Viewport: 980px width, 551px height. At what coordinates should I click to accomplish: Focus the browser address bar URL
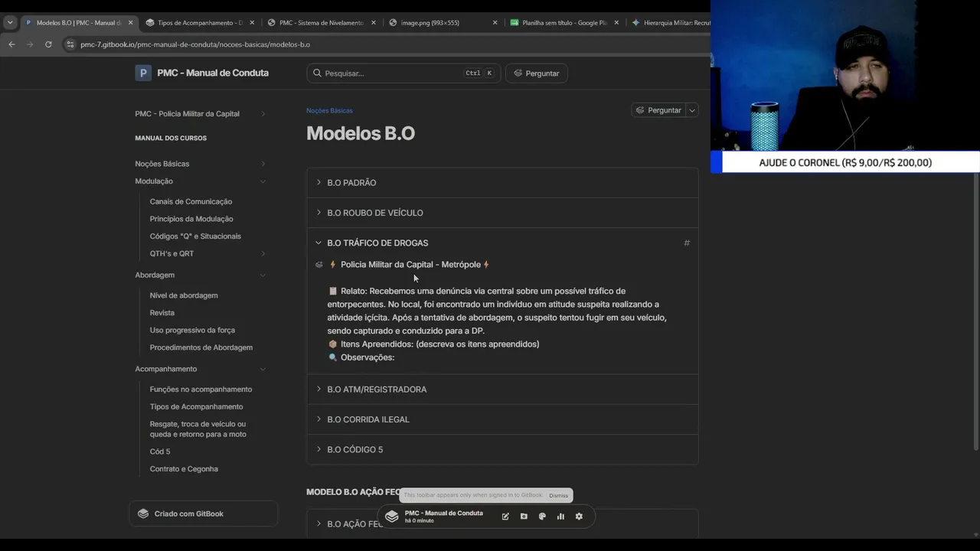point(195,44)
